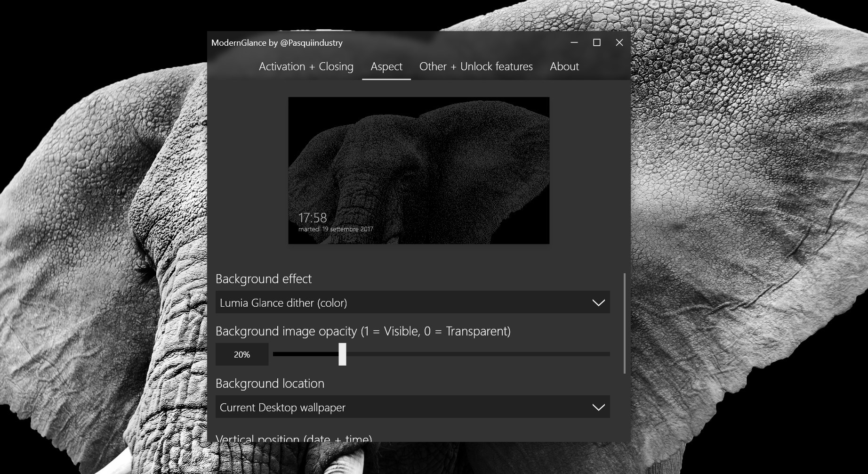Minimize the ModernGlance window

tap(574, 42)
